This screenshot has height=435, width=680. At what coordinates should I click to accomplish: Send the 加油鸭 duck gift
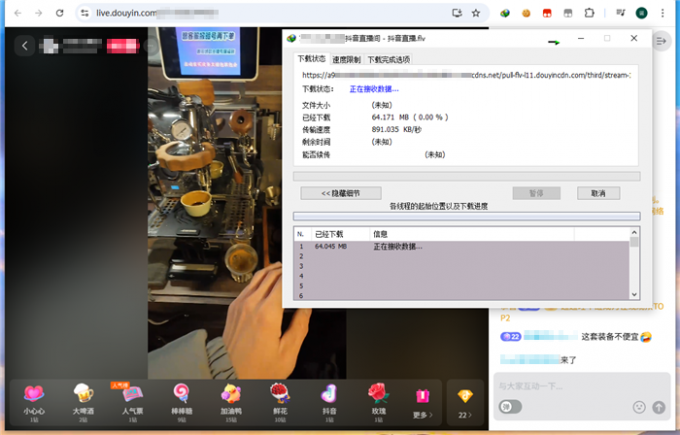231,402
